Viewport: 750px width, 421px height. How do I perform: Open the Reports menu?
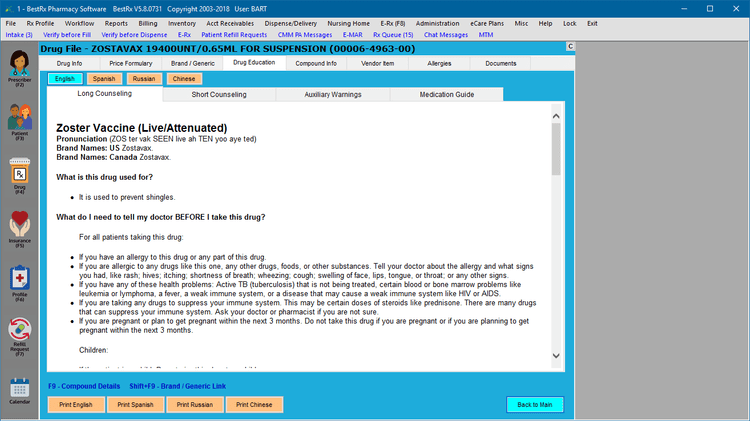(116, 23)
